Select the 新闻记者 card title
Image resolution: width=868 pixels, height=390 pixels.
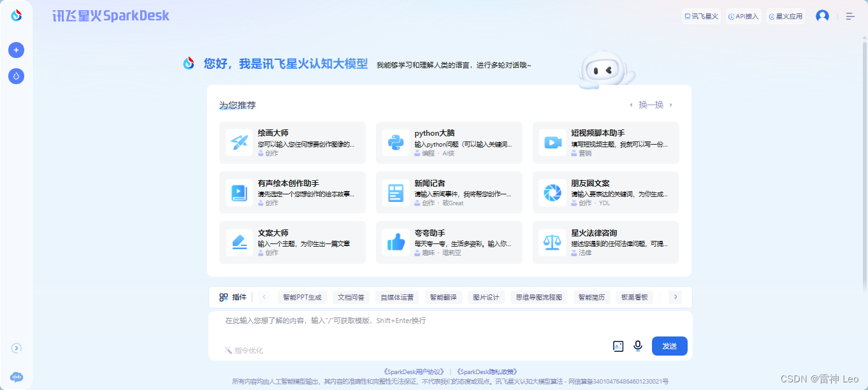430,183
